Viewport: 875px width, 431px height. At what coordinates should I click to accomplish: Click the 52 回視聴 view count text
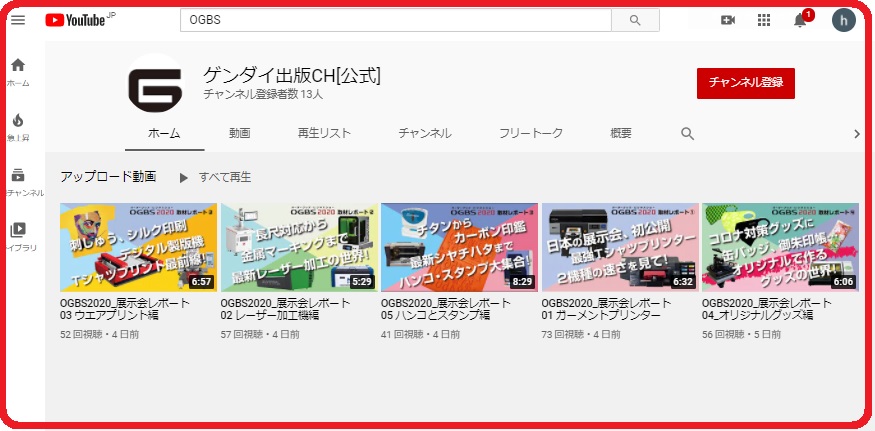click(81, 334)
